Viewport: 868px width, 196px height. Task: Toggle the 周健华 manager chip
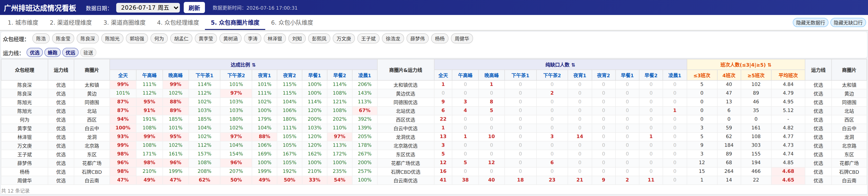click(x=462, y=38)
